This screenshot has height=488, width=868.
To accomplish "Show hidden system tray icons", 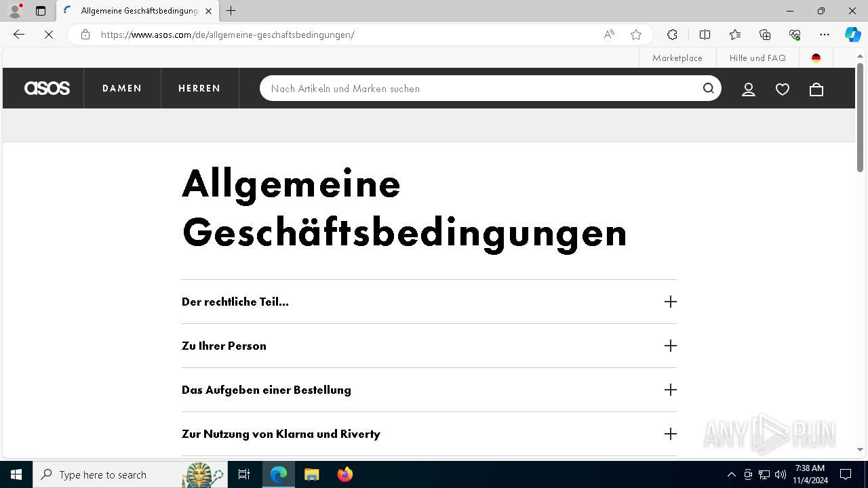I will click(x=731, y=474).
